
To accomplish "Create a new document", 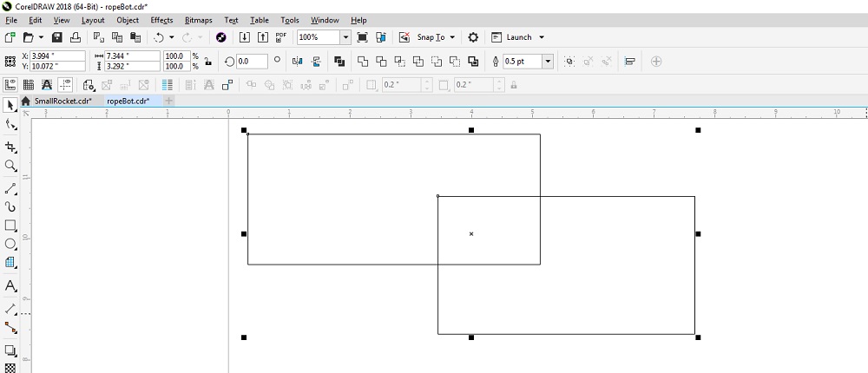I will click(x=10, y=37).
